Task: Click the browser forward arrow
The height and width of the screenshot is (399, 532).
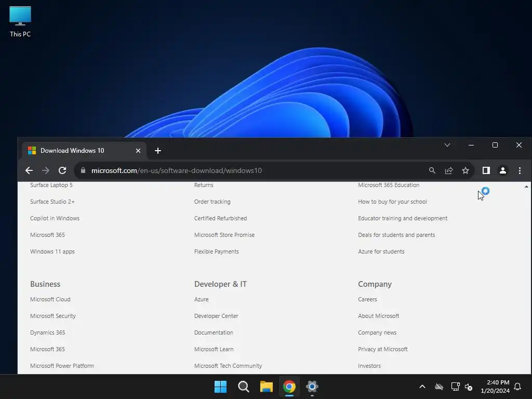Action: click(46, 170)
